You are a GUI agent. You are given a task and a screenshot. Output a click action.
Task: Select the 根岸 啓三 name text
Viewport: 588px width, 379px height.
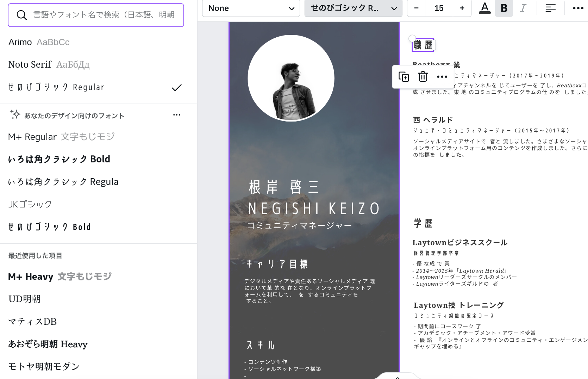tap(284, 187)
